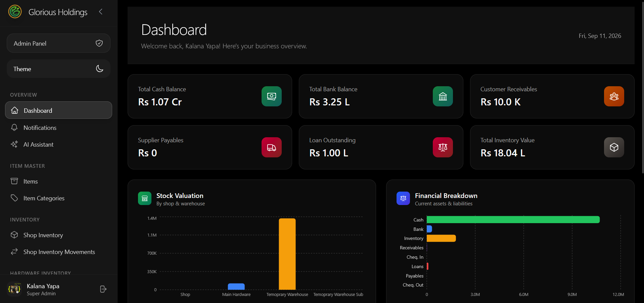Click the Notifications bell icon

pos(14,128)
